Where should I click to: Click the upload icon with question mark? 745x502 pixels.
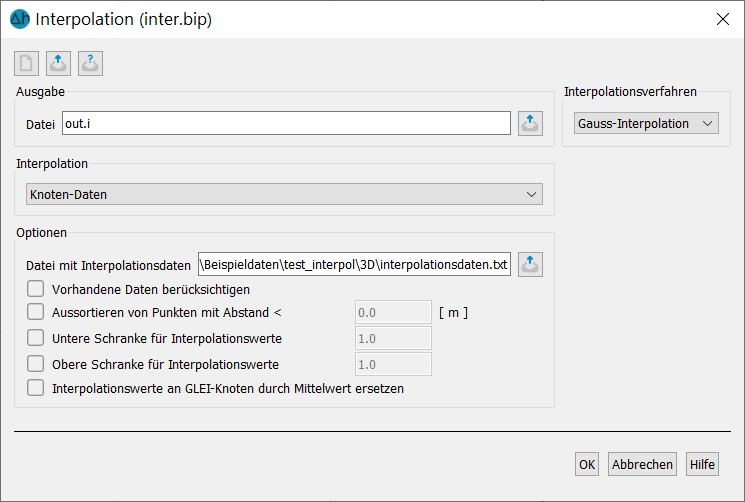click(x=90, y=63)
